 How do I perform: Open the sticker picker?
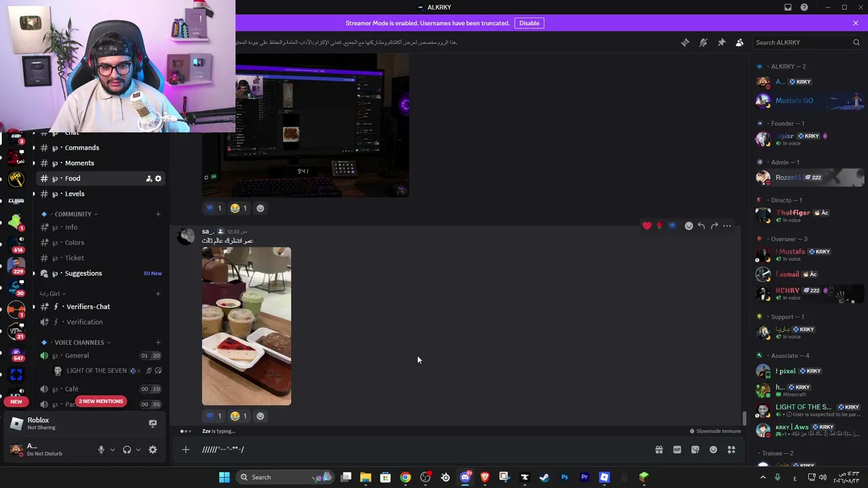695,449
